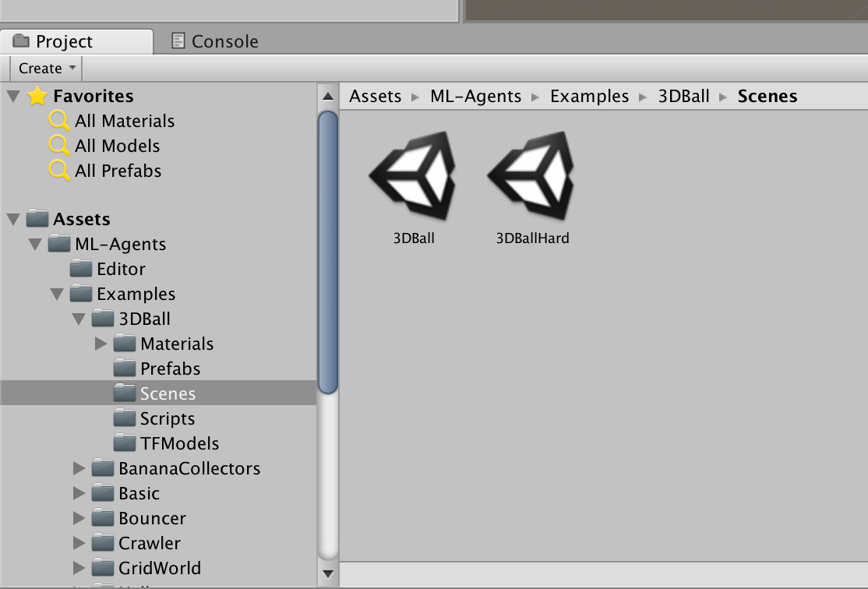The image size is (868, 589).
Task: Select the All Prefabs favorite
Action: click(x=118, y=171)
